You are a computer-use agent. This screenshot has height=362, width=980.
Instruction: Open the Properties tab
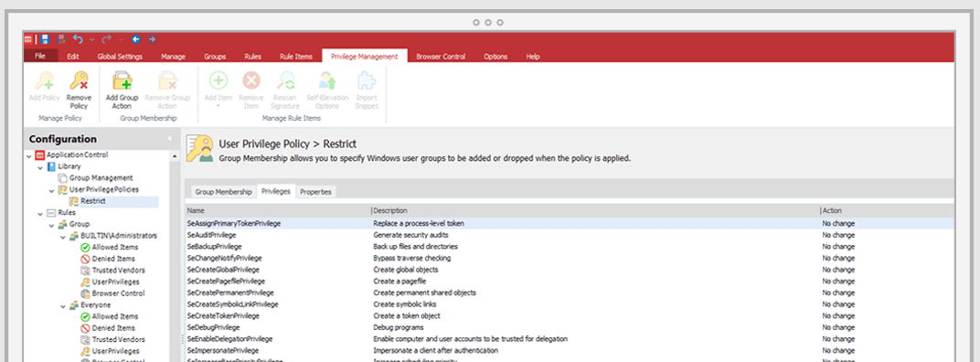click(x=315, y=192)
